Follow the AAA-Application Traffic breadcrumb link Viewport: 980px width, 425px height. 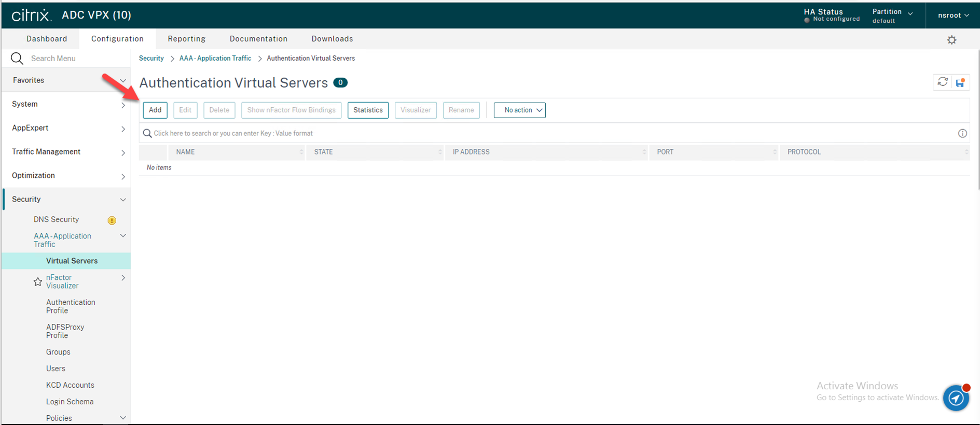point(215,59)
